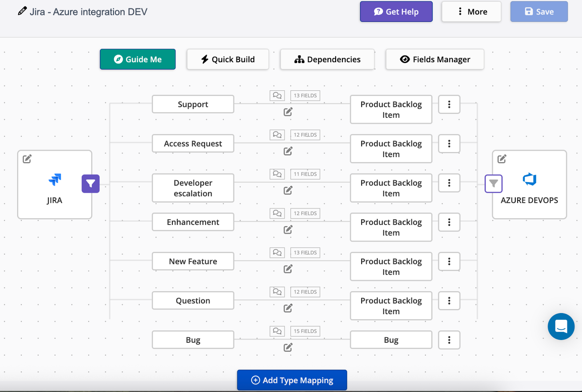Open three-dot menu for Access Request mapping
This screenshot has width=582, height=392.
pos(449,144)
